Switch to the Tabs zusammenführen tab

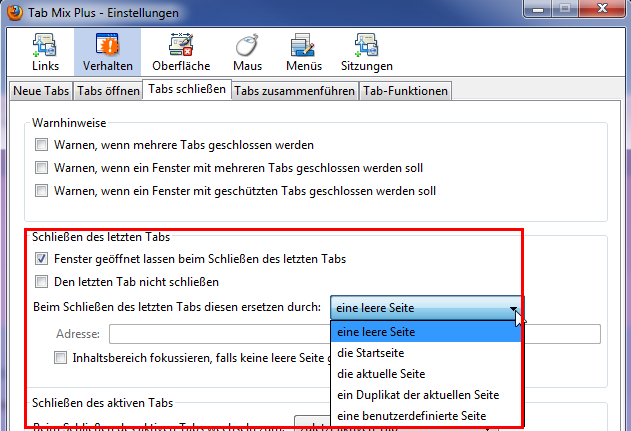point(295,91)
